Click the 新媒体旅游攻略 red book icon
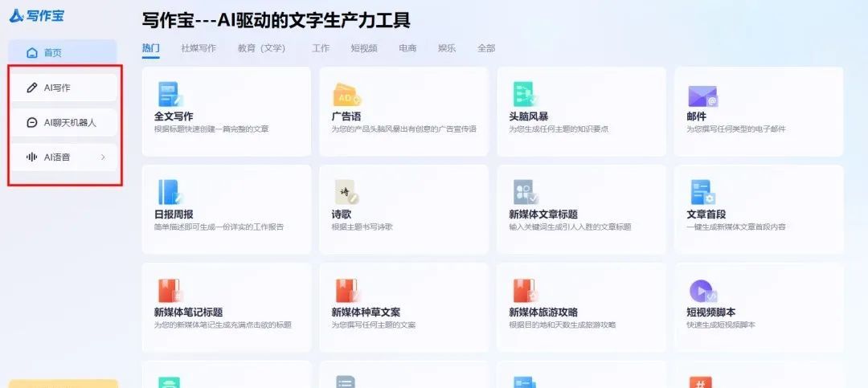The image size is (868, 388). (x=525, y=290)
